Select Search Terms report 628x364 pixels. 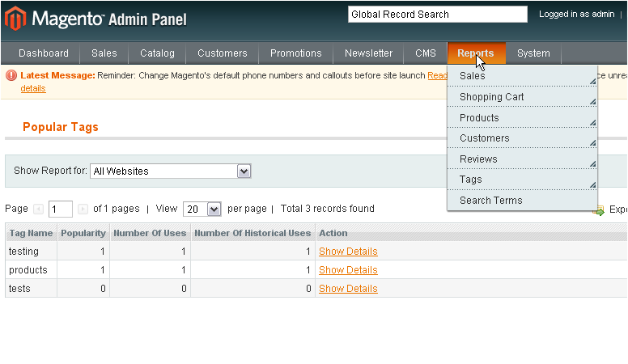tap(491, 201)
